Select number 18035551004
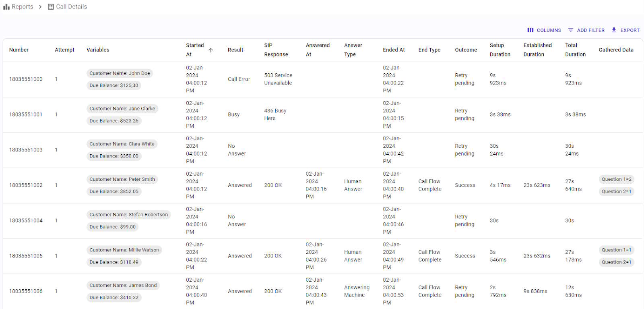Image resolution: width=644 pixels, height=309 pixels. click(x=26, y=221)
